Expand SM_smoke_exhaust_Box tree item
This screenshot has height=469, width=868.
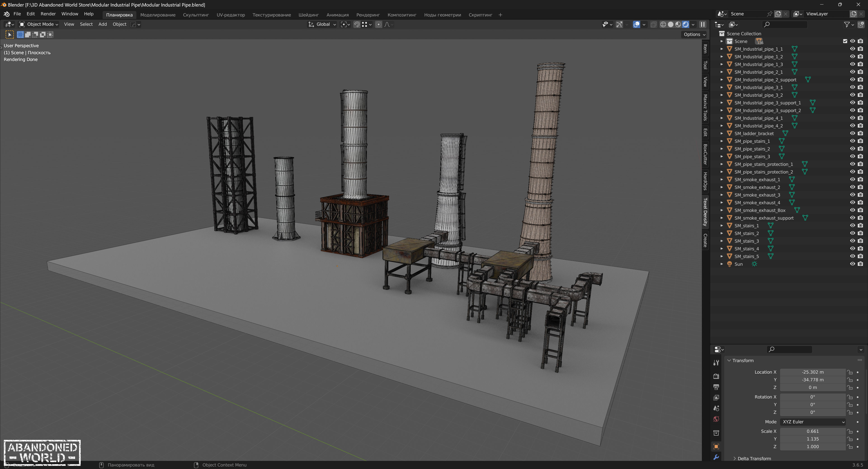click(722, 210)
